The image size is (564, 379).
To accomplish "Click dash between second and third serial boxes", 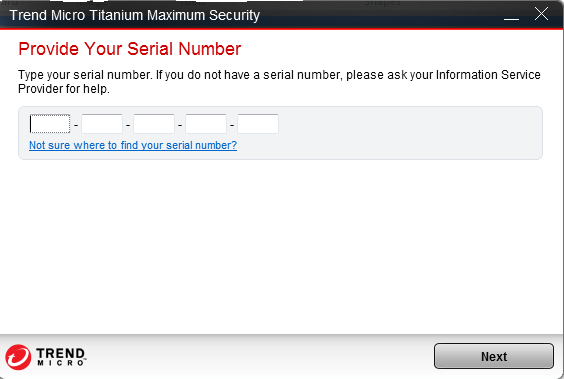I will 128,125.
